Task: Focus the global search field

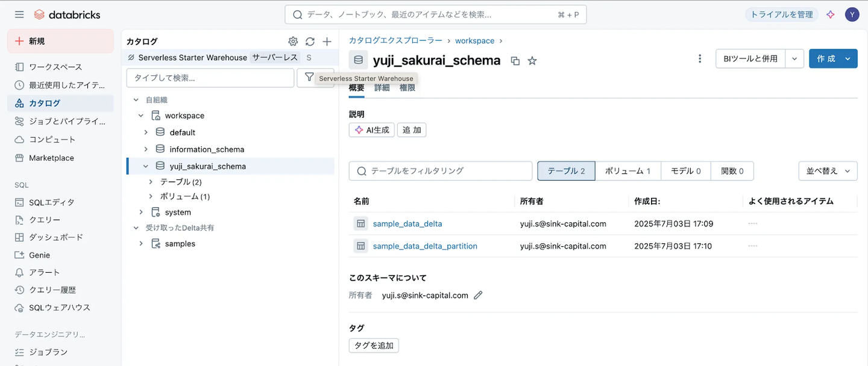Action: click(435, 14)
